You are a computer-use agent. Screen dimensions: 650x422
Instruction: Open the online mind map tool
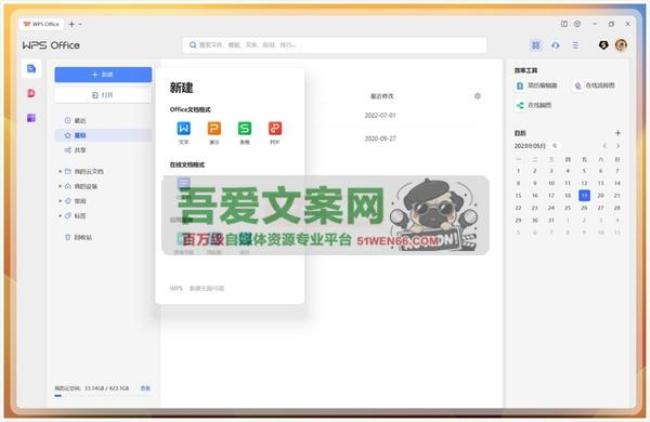pos(533,105)
